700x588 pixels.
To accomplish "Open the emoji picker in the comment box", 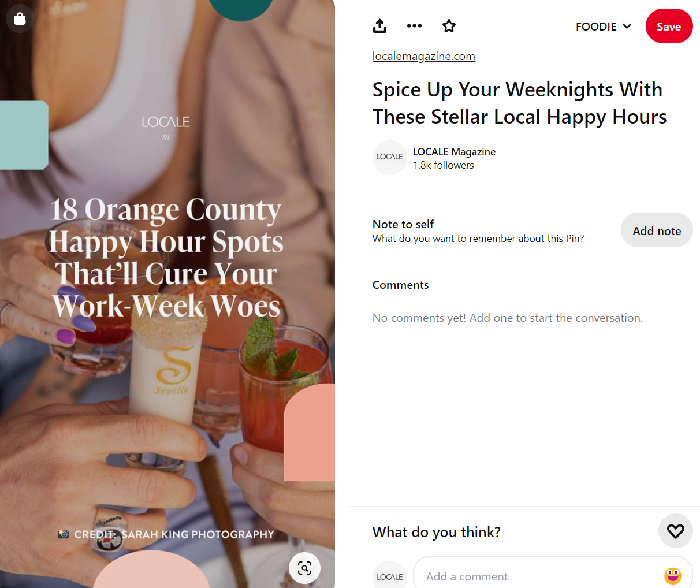I will pyautogui.click(x=672, y=576).
